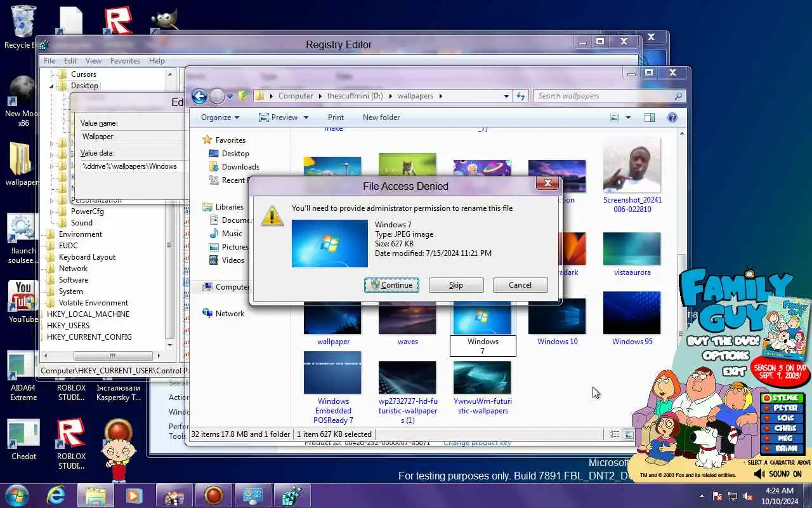Open Help menu in Registry Editor
The image size is (812, 508).
[x=157, y=61]
